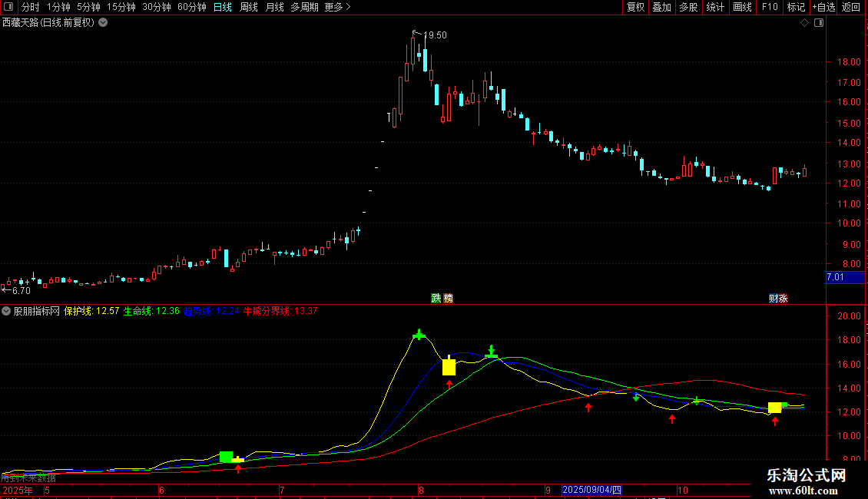
Task: Open the 画线 drawing tools
Action: pyautogui.click(x=742, y=7)
